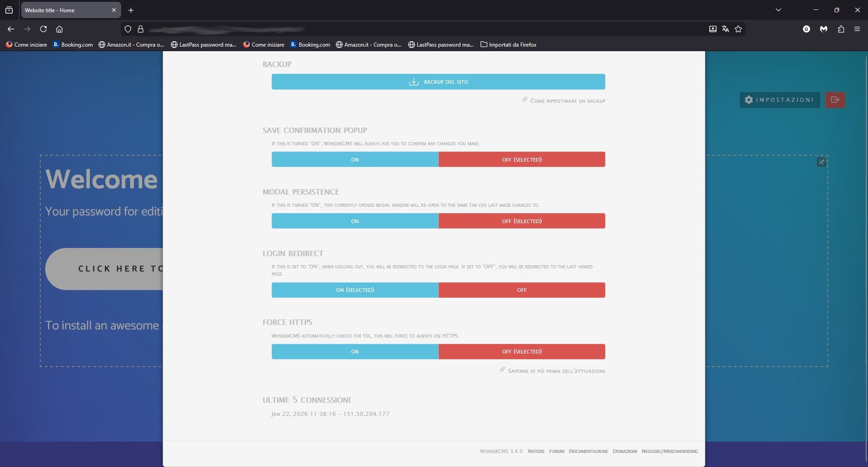868x467 pixels.
Task: Click the Backup del sito button
Action: click(x=438, y=82)
